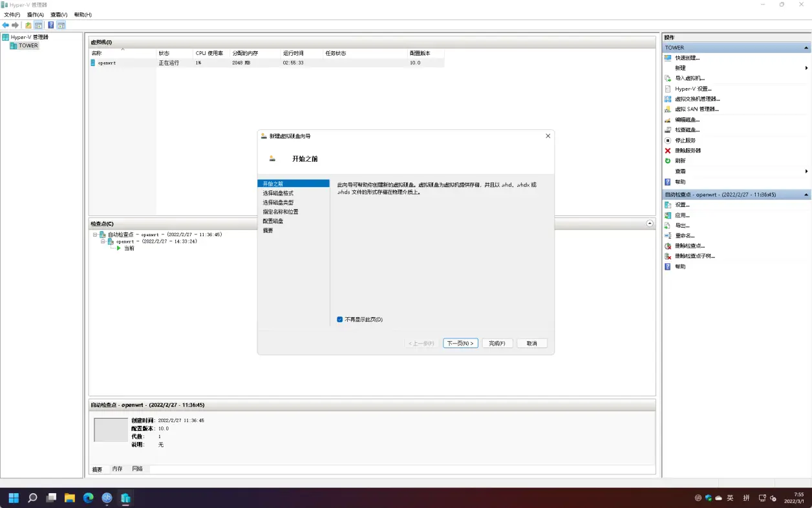Collapse the TOWER actions section

click(806, 48)
